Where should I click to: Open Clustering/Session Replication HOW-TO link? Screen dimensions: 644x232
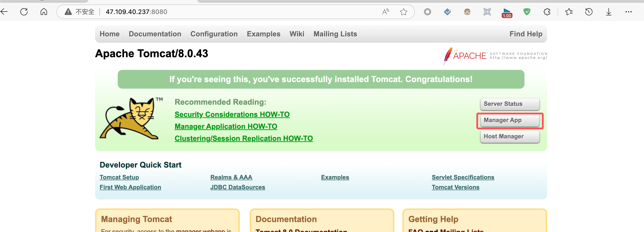coord(244,138)
